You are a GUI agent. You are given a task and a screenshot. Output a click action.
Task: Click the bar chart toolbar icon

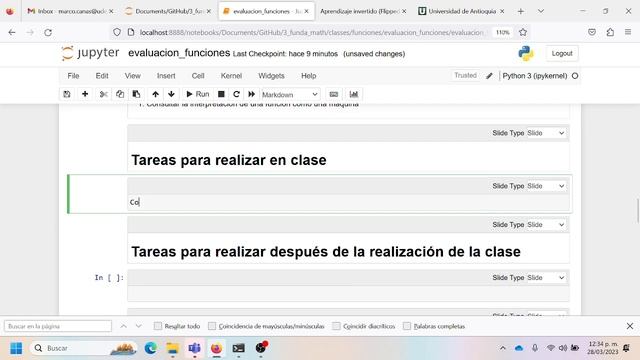click(354, 94)
